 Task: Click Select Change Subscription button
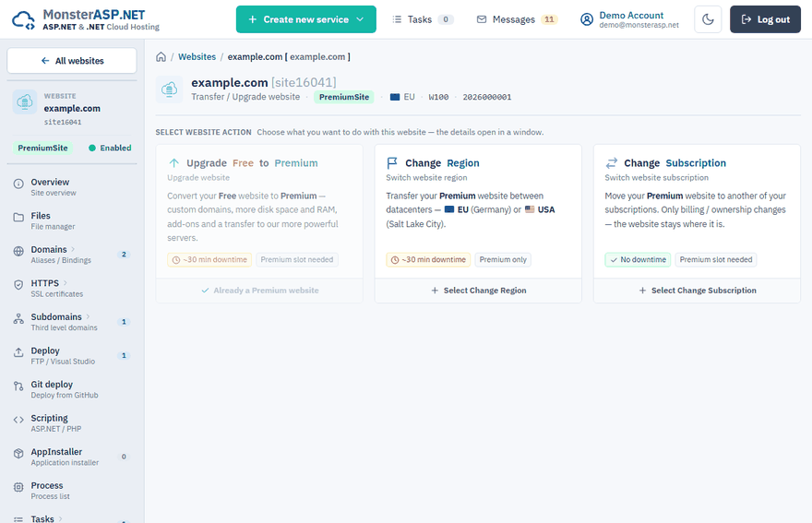[x=697, y=291]
